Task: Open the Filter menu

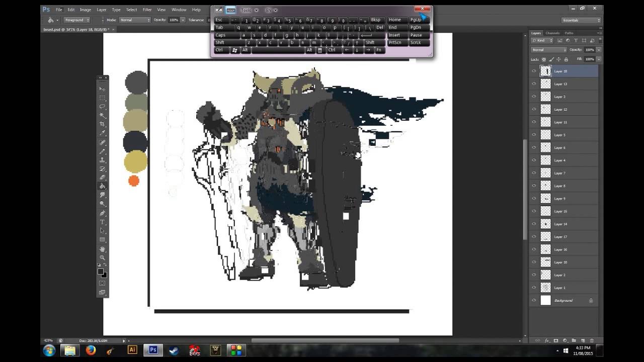Action: (147, 10)
